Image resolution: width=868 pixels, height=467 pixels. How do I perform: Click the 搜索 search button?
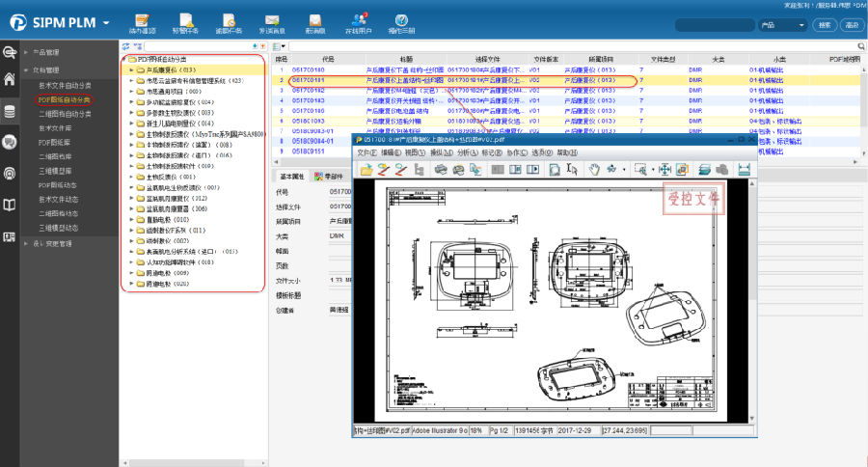coord(826,25)
